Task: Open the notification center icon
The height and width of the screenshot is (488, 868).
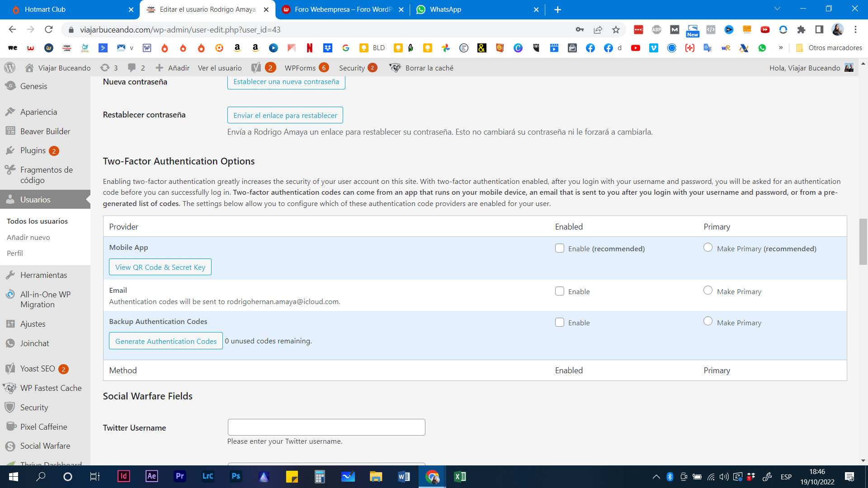Action: click(849, 477)
